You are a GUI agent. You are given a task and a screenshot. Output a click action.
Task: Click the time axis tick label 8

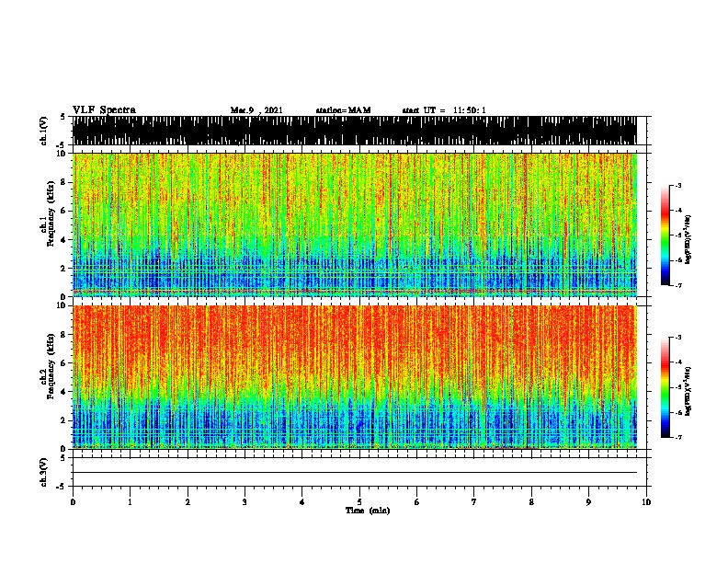click(531, 502)
